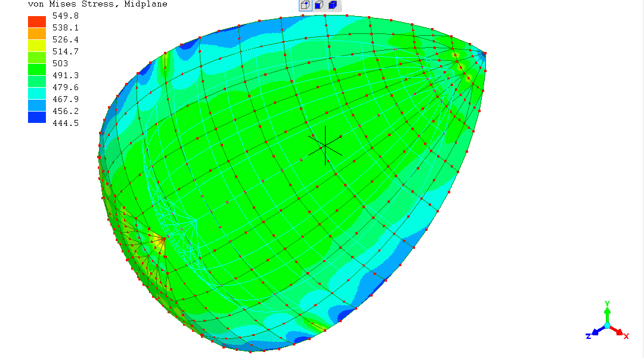Click the 503 legend value label
Viewport: 644px width, 358px height.
60,64
